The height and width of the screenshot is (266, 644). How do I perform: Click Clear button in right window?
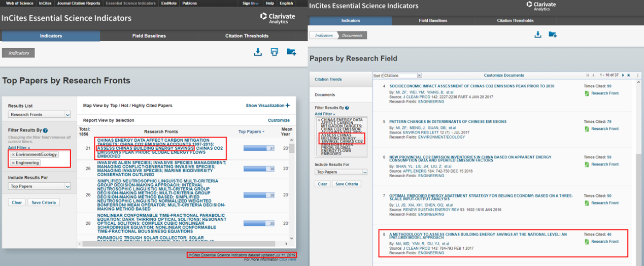[322, 184]
